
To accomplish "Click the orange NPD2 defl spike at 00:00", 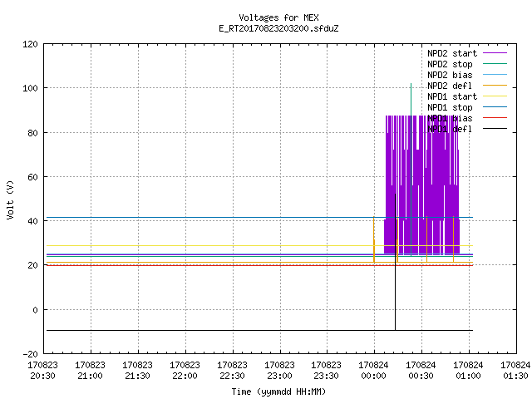I will click(x=374, y=239).
